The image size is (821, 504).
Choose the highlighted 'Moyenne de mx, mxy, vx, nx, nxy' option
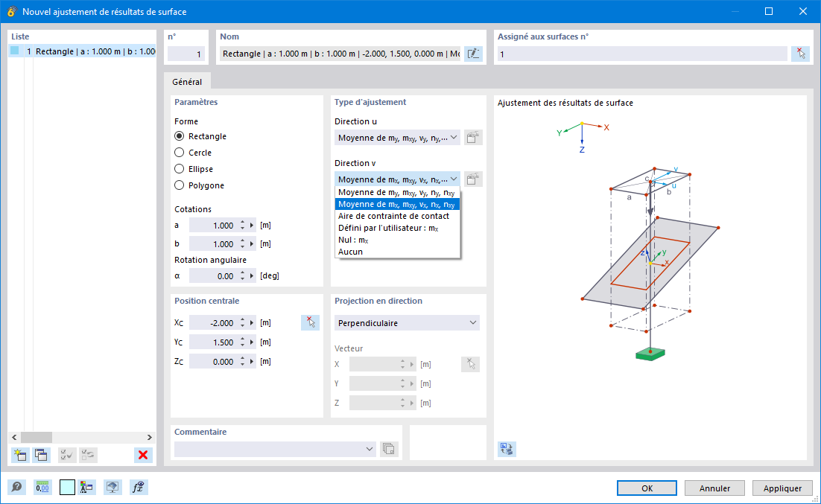[x=397, y=204]
